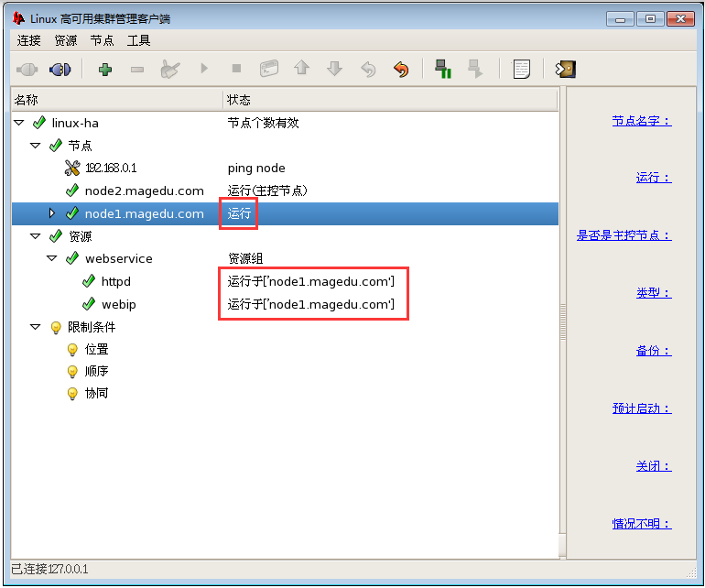Viewport: 705px width, 588px height.
Task: Click the 名称 column header
Action: [117, 100]
